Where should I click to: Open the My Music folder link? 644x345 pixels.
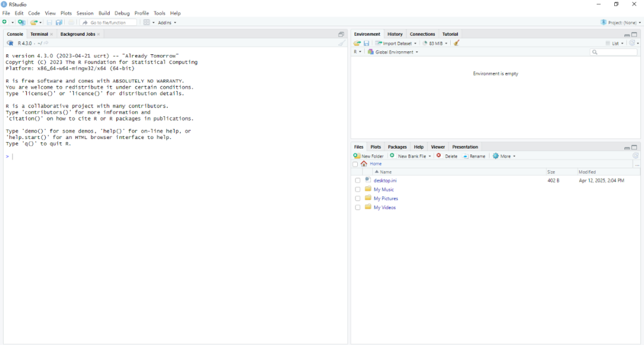tap(383, 190)
